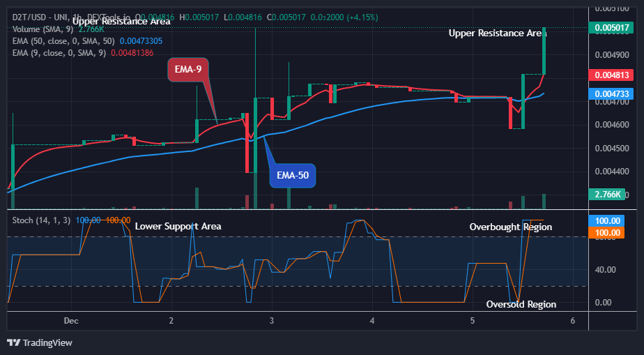644x355 pixels.
Task: Click the 0.004400 price axis level
Action: [612, 172]
